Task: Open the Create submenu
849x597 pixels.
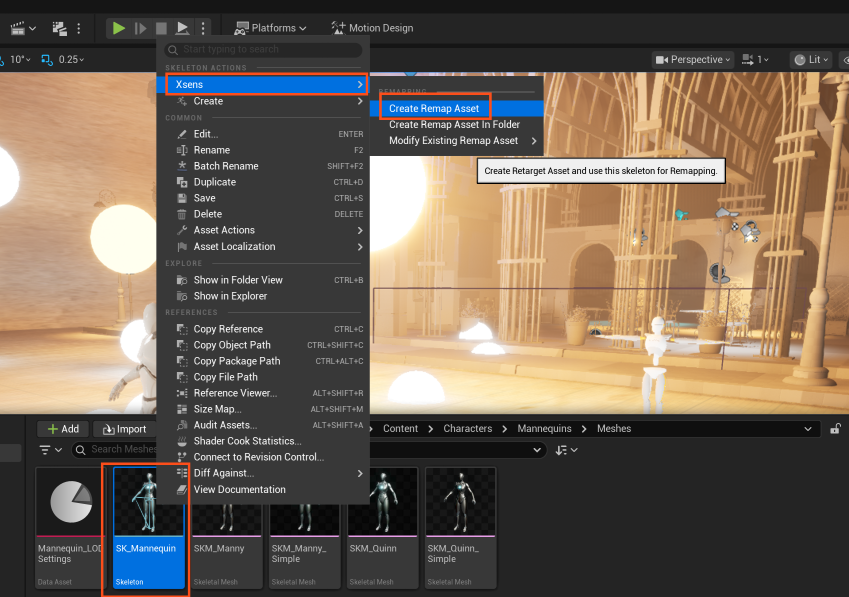Action: pyautogui.click(x=263, y=101)
